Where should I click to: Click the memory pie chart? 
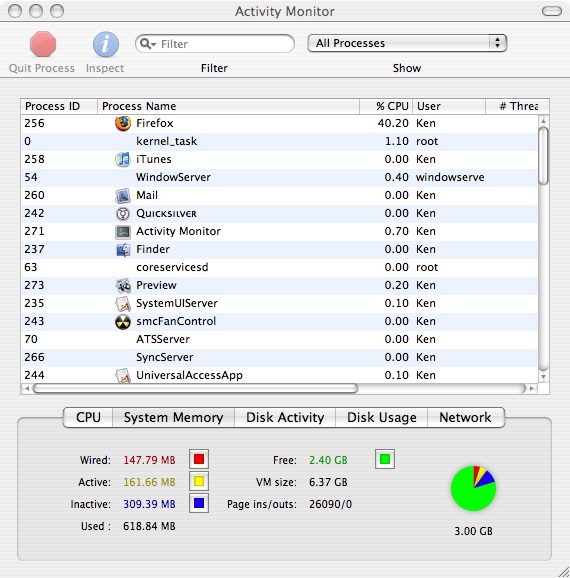tap(473, 488)
